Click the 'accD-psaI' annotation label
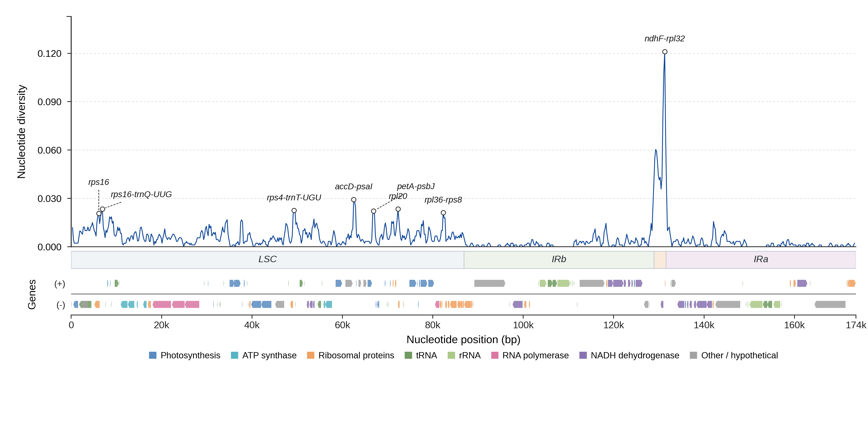The width and height of the screenshot is (868, 422). (353, 187)
